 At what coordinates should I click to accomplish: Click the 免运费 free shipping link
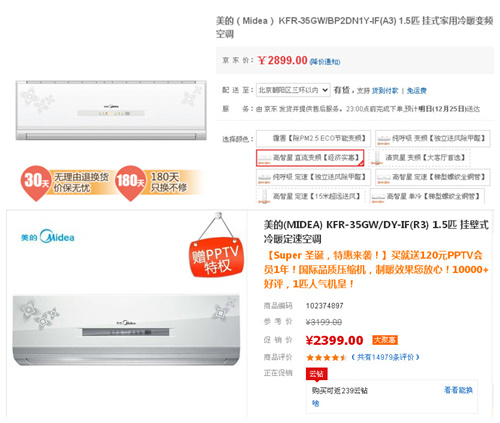pos(416,91)
